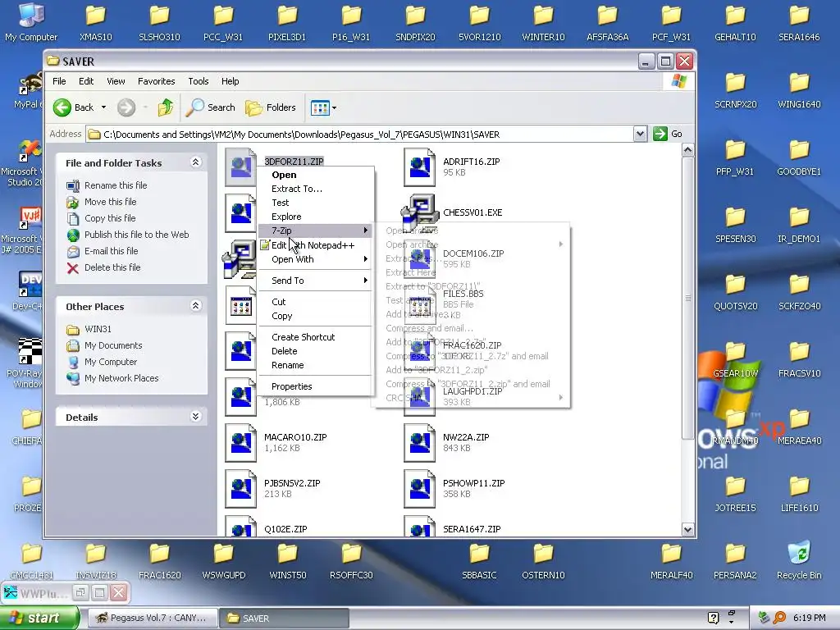Image resolution: width=840 pixels, height=630 pixels.
Task: Switch to Pegasus Vol.7 taskbar button
Action: [152, 619]
